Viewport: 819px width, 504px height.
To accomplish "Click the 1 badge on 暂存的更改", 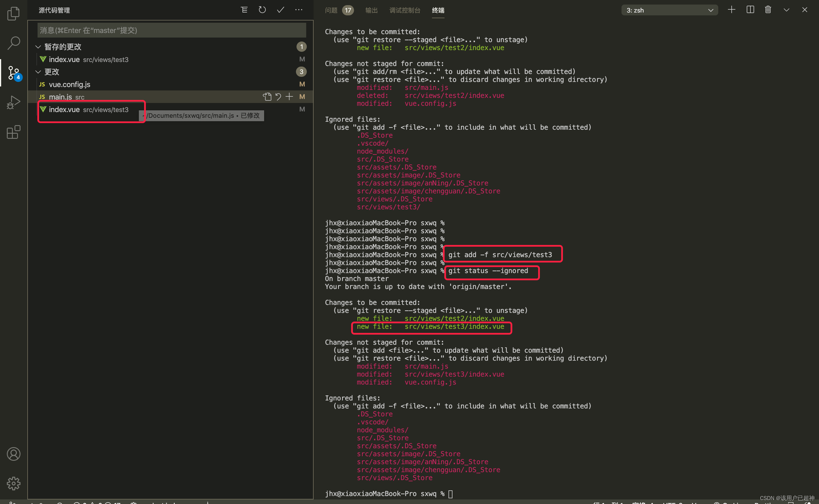I will (301, 47).
